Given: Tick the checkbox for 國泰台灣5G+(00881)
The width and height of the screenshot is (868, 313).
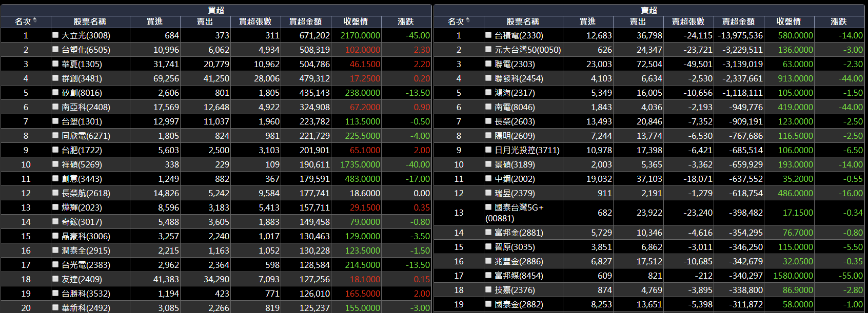Looking at the screenshot, I should click(x=488, y=207).
